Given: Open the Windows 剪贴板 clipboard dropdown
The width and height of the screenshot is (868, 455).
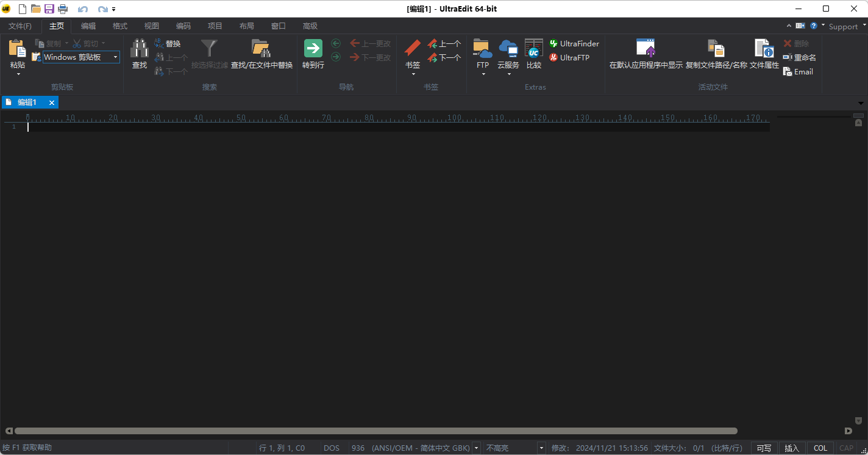Looking at the screenshot, I should click(115, 57).
